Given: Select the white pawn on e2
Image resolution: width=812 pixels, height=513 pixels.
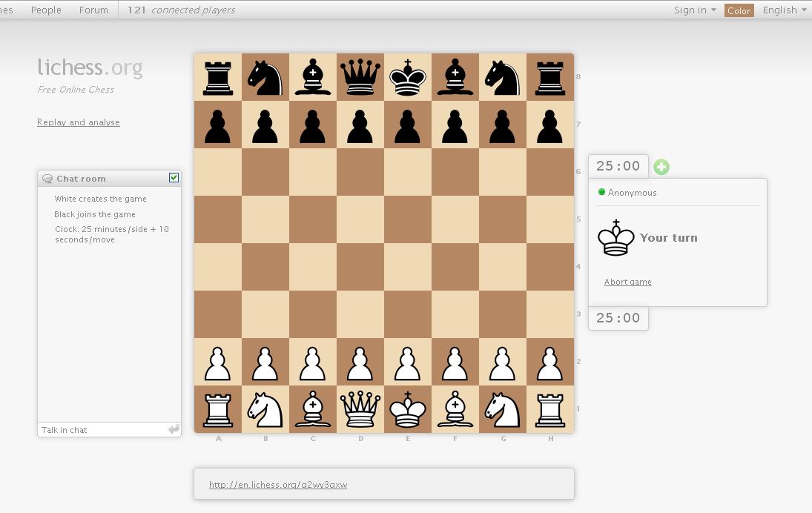Looking at the screenshot, I should (x=408, y=362).
